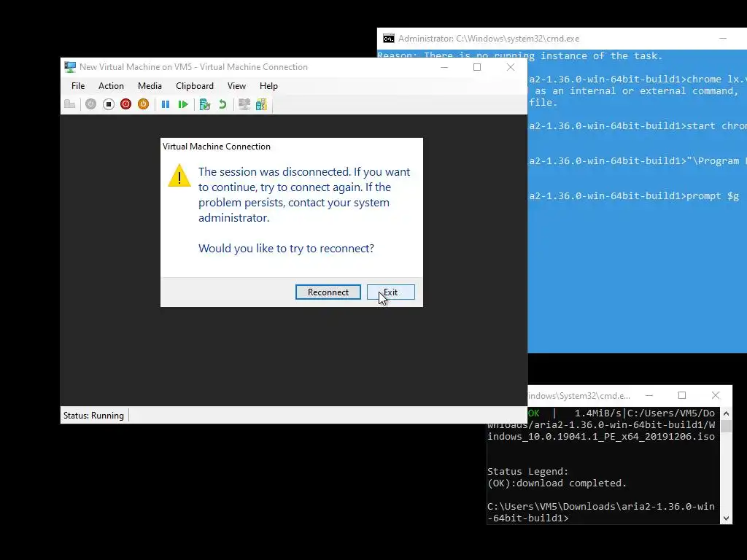Image resolution: width=747 pixels, height=560 pixels.
Task: Click the green Revert arrow icon
Action: pos(222,104)
